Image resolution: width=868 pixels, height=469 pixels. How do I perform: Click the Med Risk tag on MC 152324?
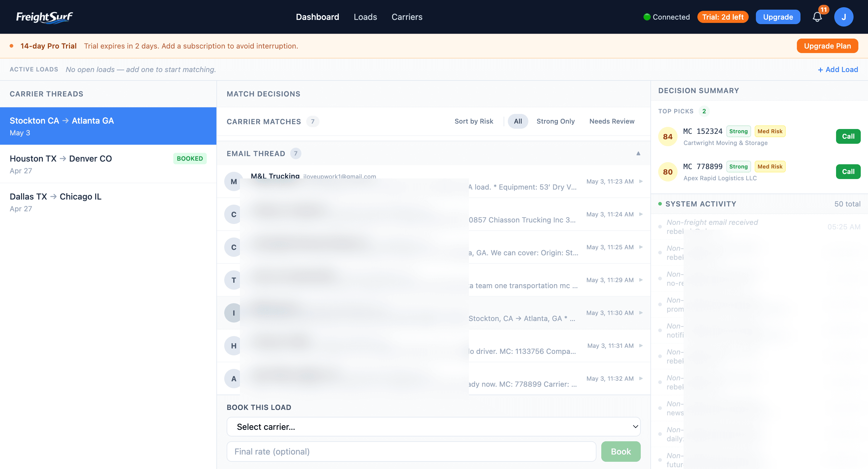tap(770, 131)
